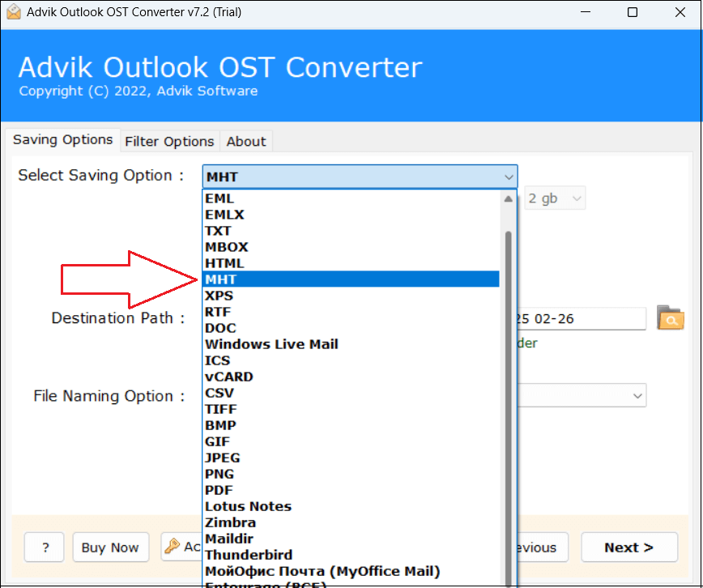Choose GIF as output format
Image resolution: width=703 pixels, height=588 pixels.
point(351,441)
